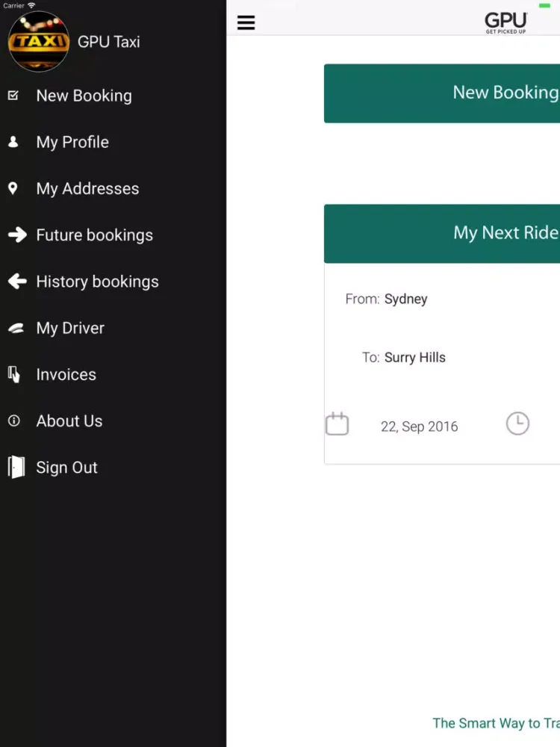
Task: Click the My Driver cap icon
Action: [16, 328]
